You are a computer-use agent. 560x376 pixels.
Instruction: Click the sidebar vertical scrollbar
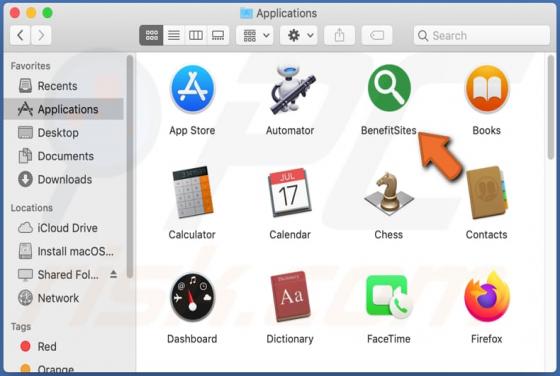130,166
